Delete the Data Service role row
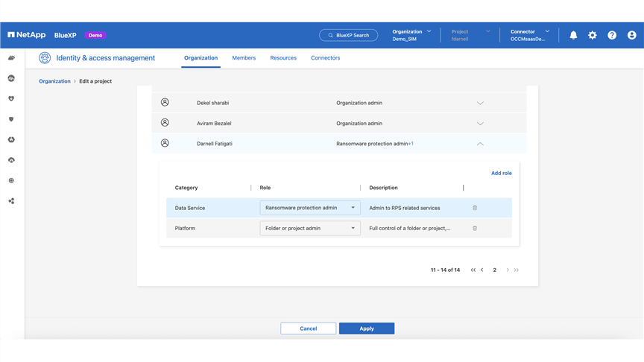 475,208
